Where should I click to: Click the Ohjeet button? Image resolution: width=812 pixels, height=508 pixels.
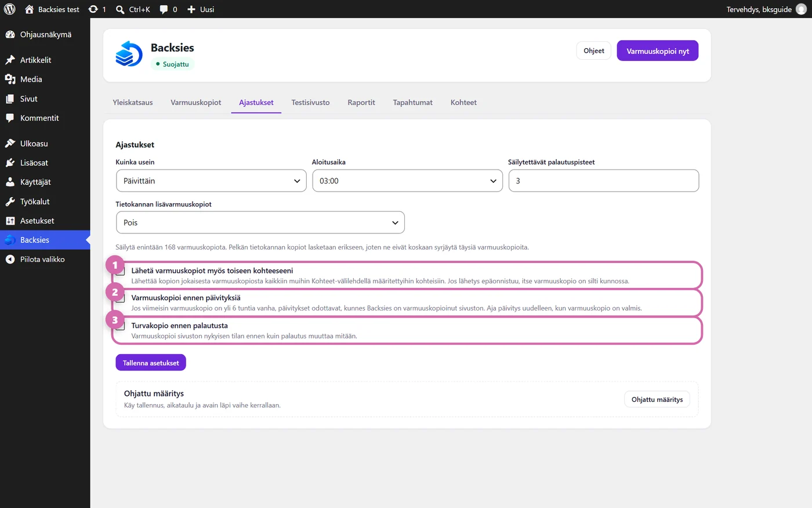[x=594, y=51]
